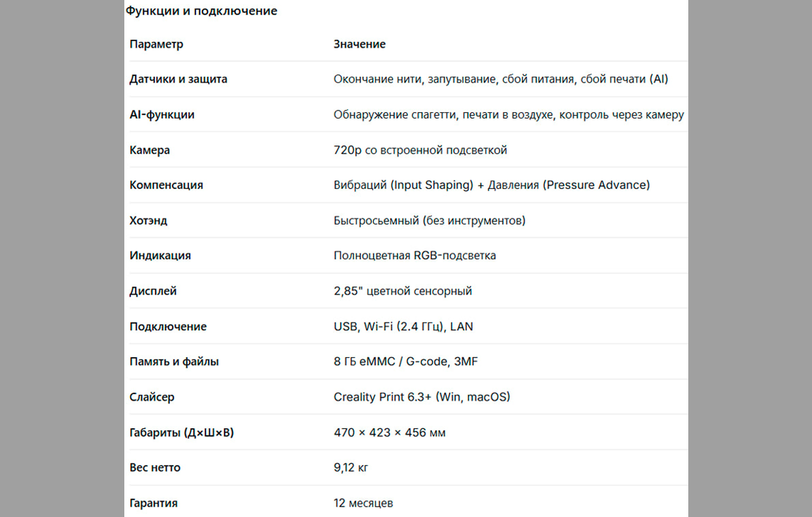Viewport: 812px width, 517px height.
Task: Click the "Компенсация" row label
Action: point(166,185)
